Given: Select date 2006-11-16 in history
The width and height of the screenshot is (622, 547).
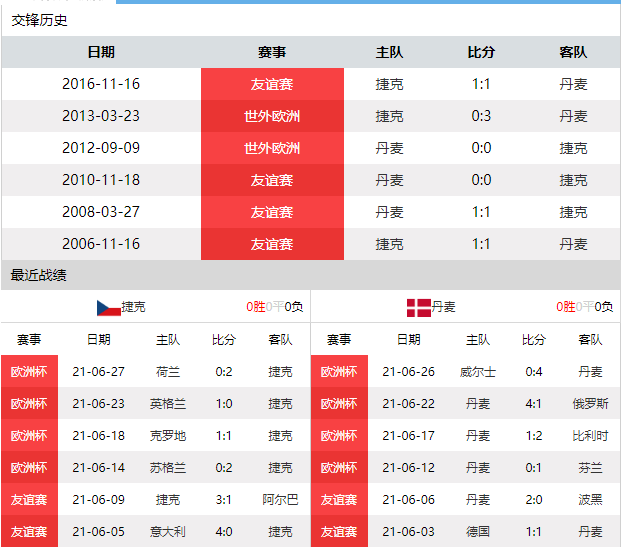Looking at the screenshot, I should [101, 244].
